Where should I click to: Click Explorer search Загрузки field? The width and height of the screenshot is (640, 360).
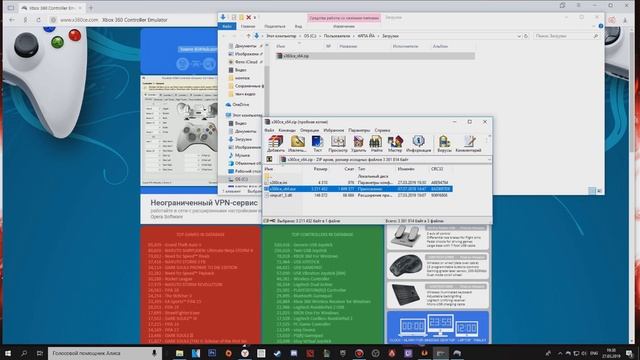(566, 36)
